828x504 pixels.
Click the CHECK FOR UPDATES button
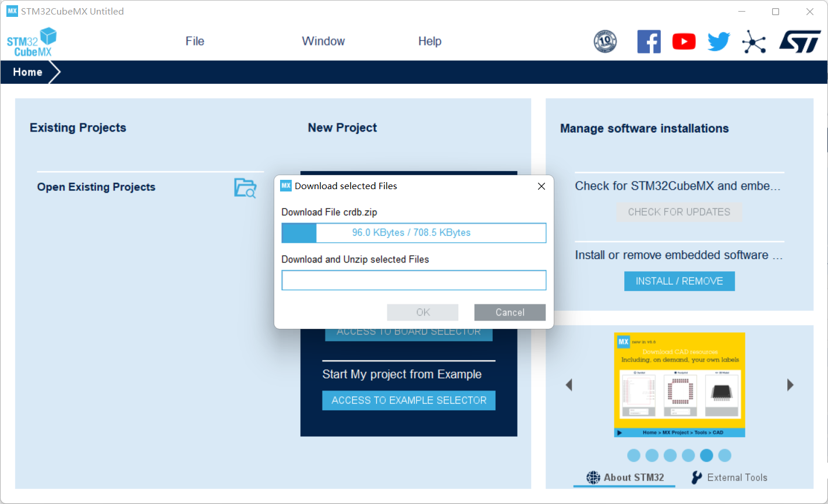pyautogui.click(x=679, y=212)
